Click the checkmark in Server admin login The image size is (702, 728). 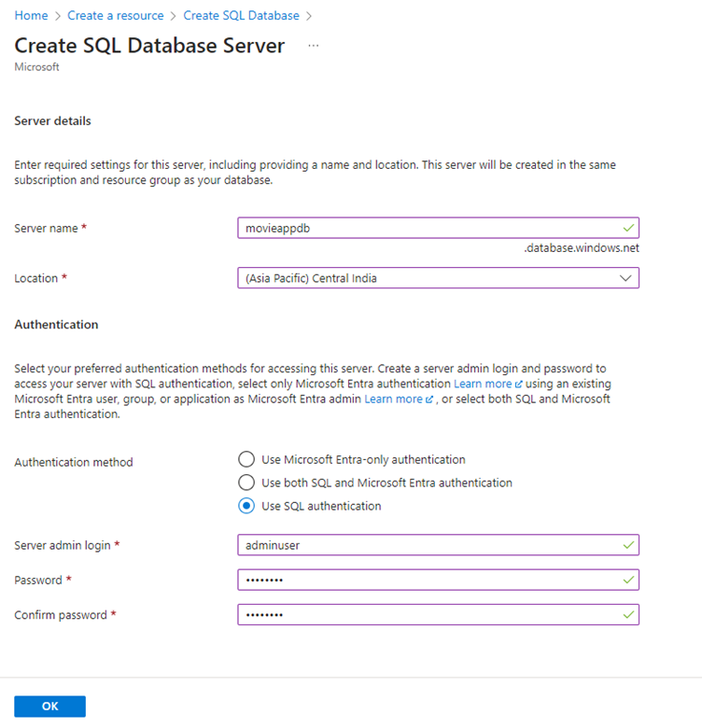(x=628, y=544)
